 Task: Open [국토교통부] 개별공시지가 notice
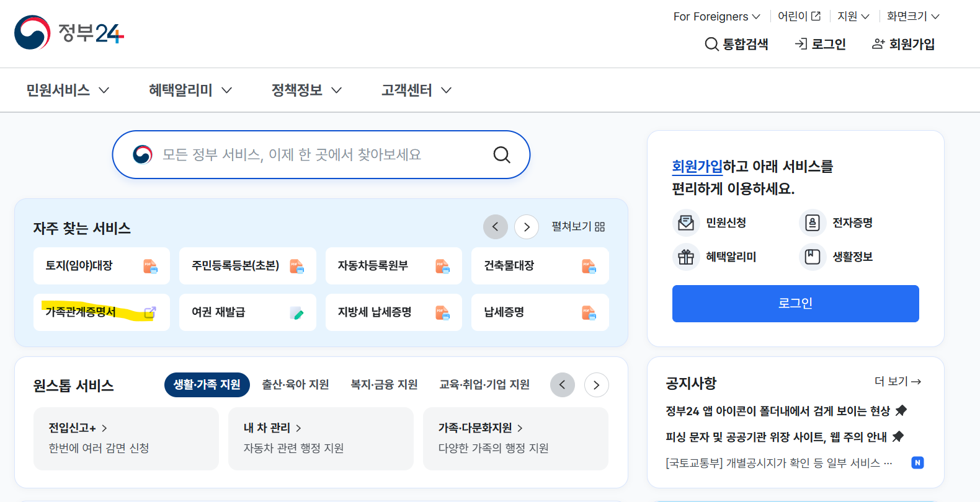point(778,463)
